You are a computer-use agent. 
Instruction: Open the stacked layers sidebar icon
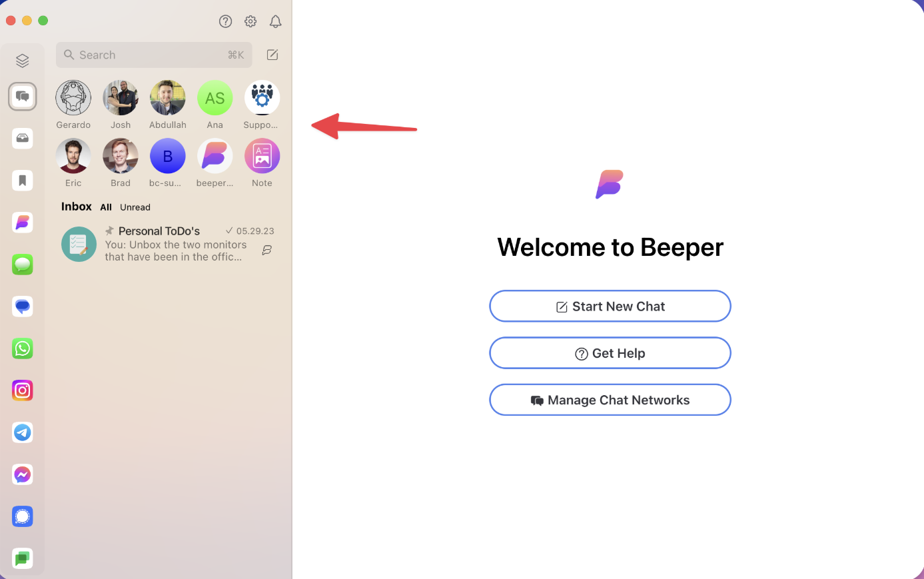click(23, 61)
